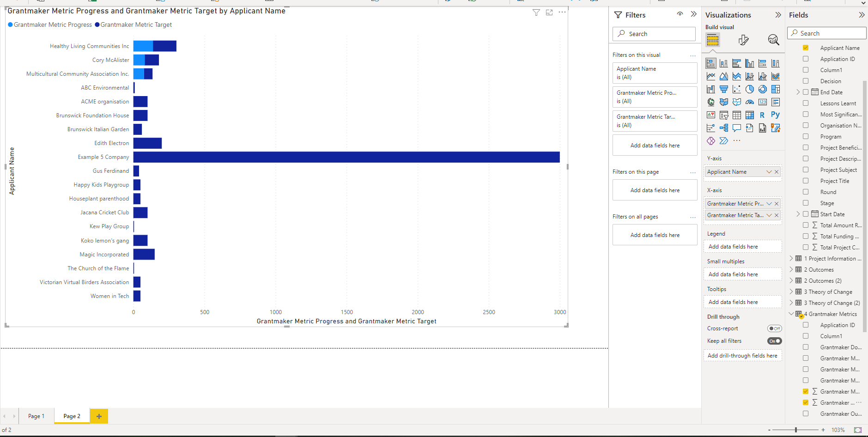Switch to Page 1 tab
Screen dimensions: 868x437
tap(36, 416)
